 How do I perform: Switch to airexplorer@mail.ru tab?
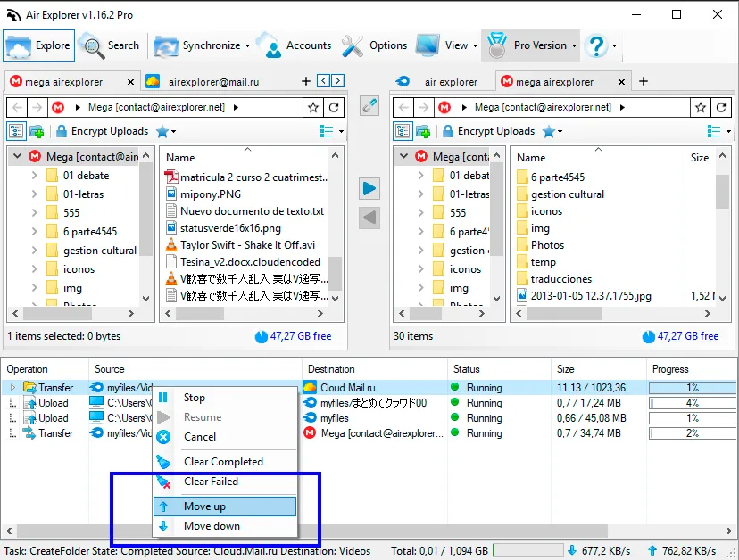point(213,82)
